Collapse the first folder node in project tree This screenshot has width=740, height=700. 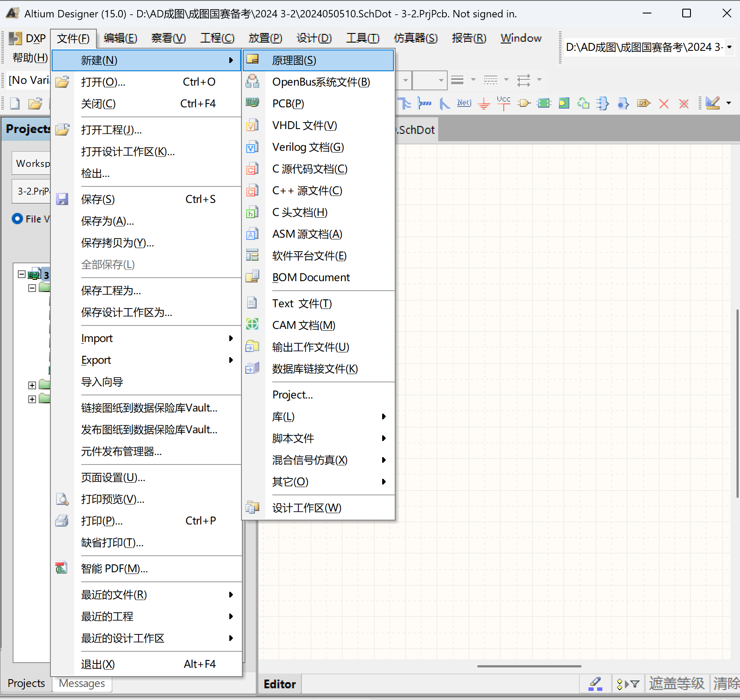click(32, 288)
